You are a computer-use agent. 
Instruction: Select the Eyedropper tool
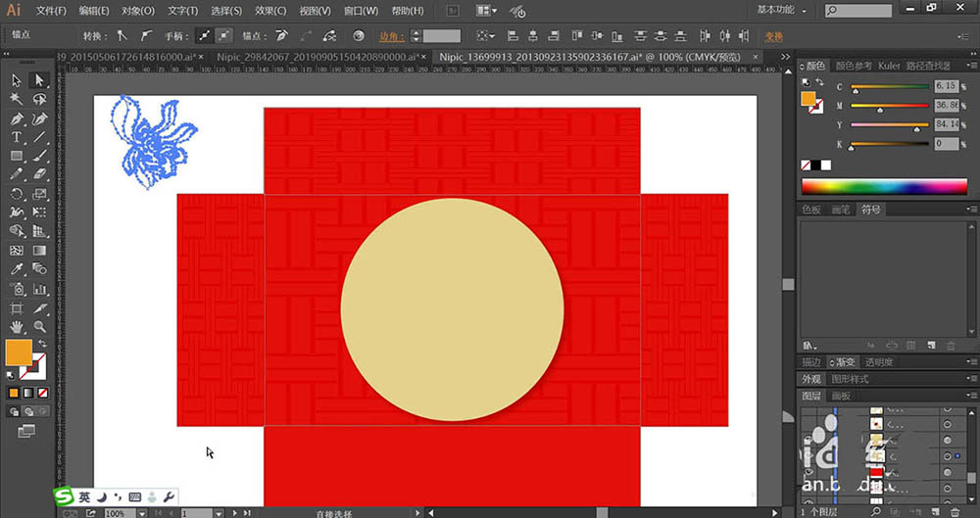[17, 269]
